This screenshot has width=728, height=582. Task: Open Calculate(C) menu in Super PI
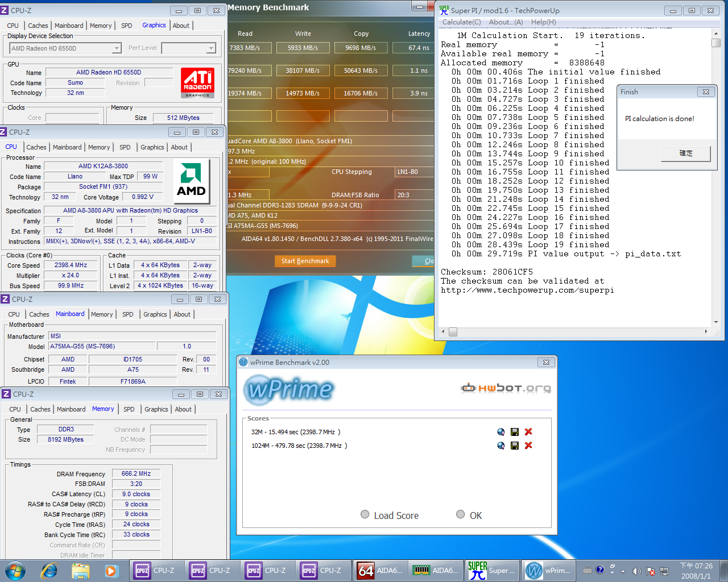click(x=461, y=22)
